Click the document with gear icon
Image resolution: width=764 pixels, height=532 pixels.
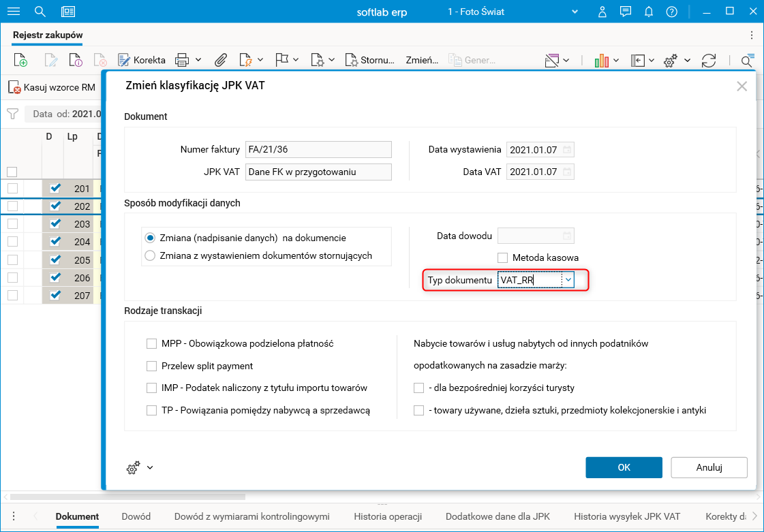coord(318,60)
